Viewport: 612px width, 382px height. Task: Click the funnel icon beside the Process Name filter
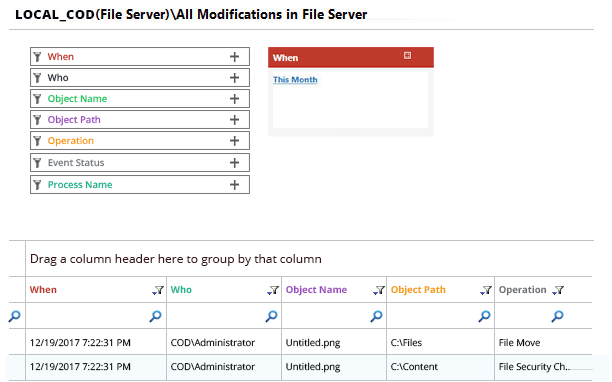tap(37, 185)
